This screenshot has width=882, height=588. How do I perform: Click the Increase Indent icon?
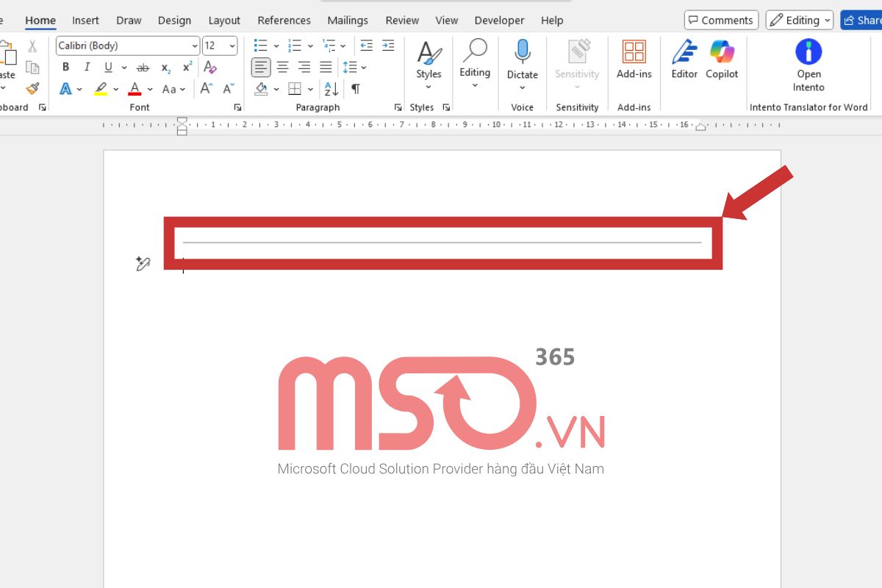pyautogui.click(x=388, y=46)
